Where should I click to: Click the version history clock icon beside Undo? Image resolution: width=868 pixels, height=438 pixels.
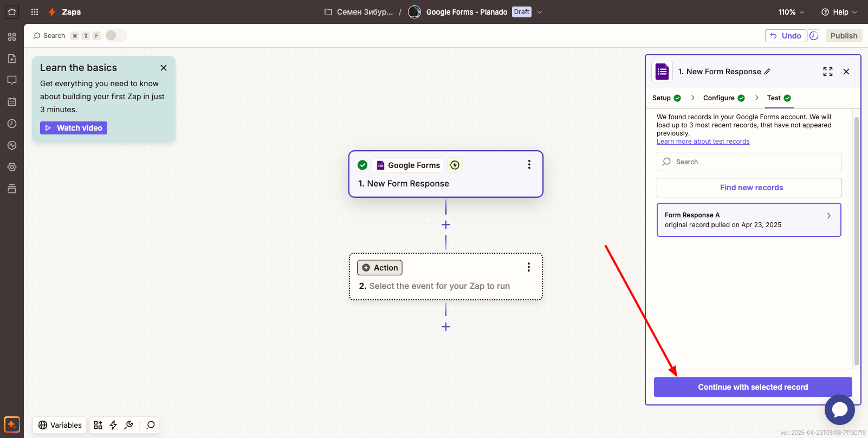click(x=814, y=36)
